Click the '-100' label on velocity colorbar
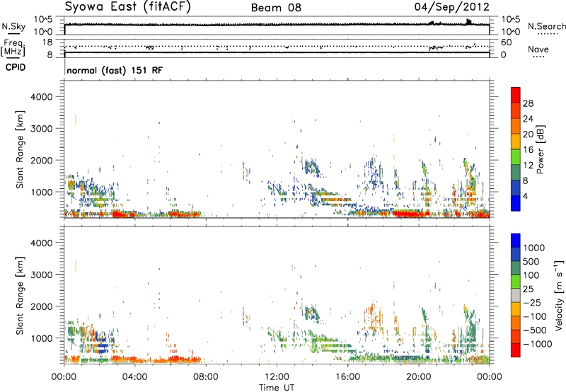 tap(534, 316)
